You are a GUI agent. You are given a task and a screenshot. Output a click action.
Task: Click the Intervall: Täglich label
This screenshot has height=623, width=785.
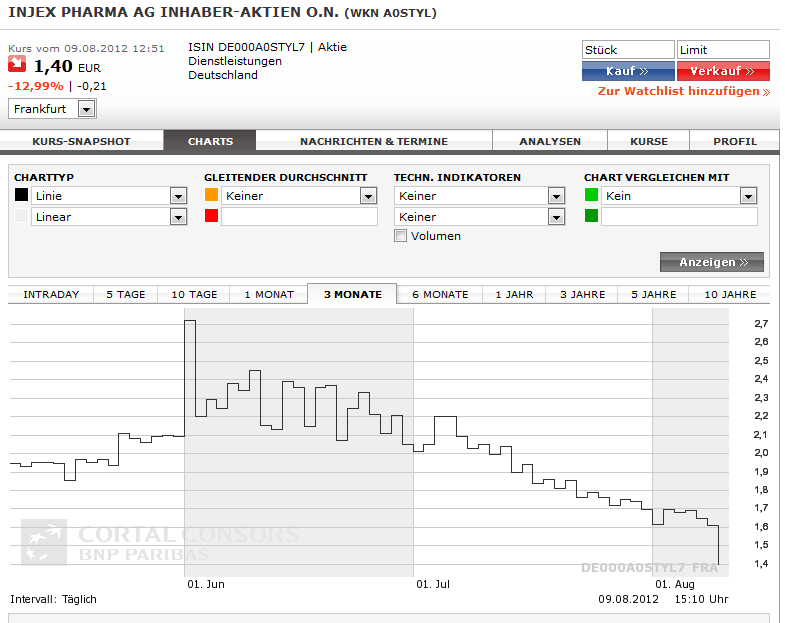(x=53, y=599)
